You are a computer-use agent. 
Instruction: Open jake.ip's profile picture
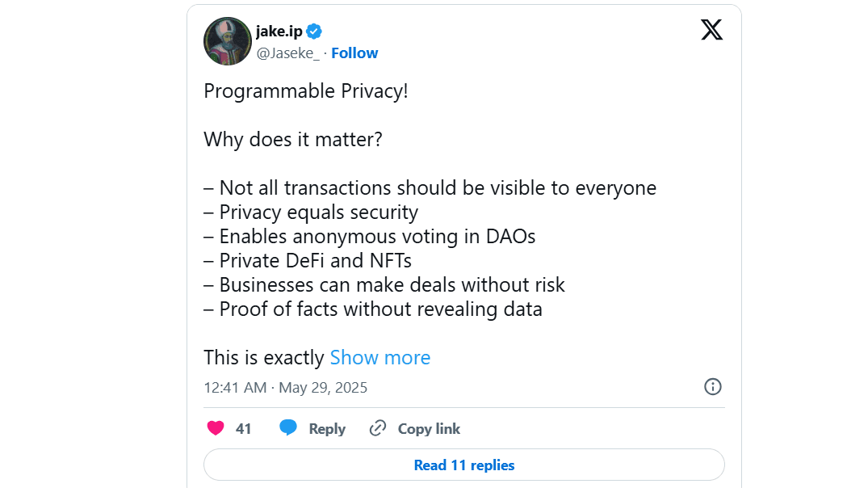point(227,41)
